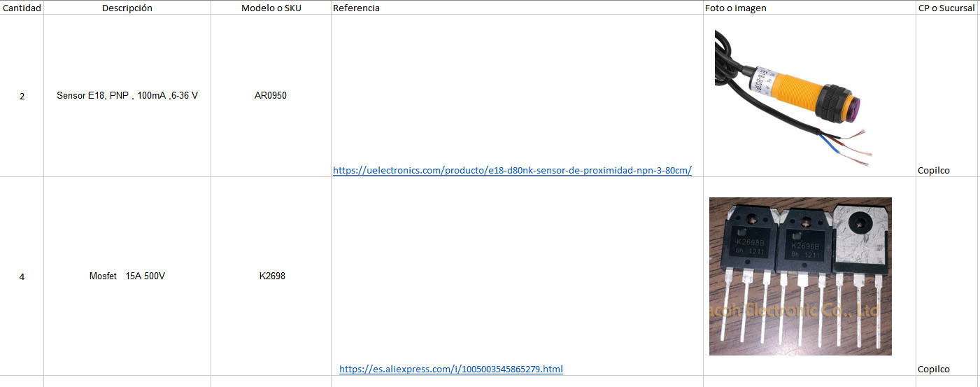Select empty SKU cell below K2698
980x387 pixels.
point(271,381)
